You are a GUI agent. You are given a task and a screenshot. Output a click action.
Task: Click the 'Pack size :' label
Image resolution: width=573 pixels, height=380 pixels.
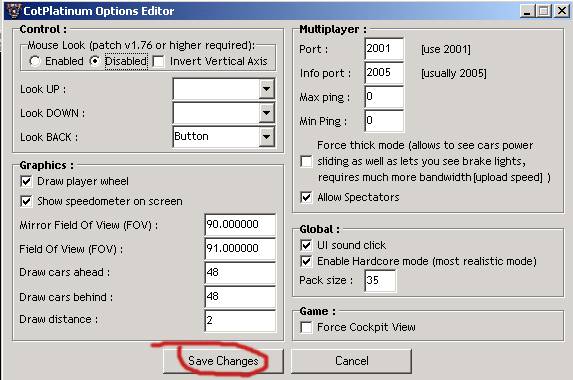point(326,280)
